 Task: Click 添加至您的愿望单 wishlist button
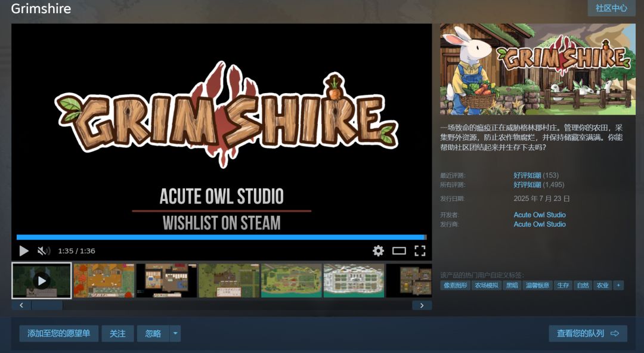tap(58, 333)
